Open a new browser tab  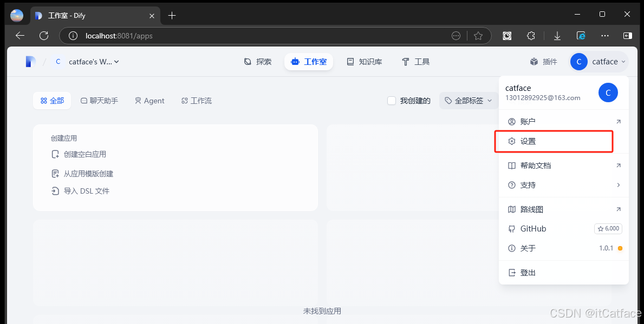click(172, 16)
